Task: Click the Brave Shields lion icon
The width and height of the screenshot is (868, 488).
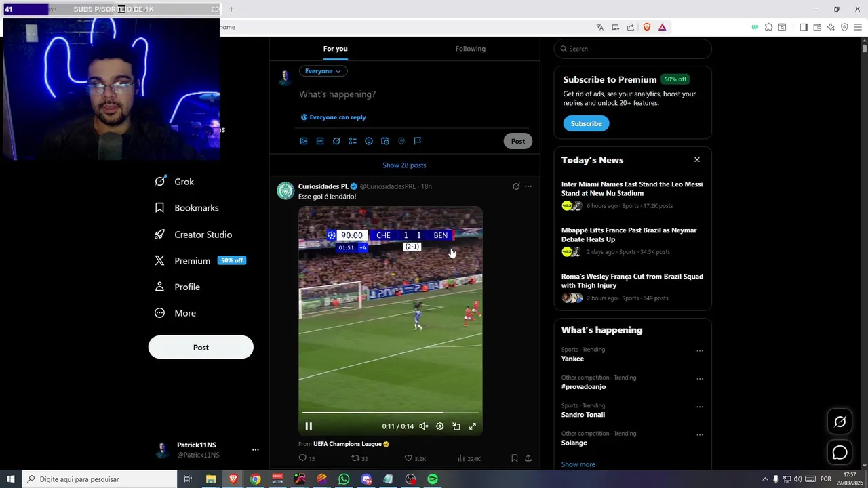Action: click(647, 27)
